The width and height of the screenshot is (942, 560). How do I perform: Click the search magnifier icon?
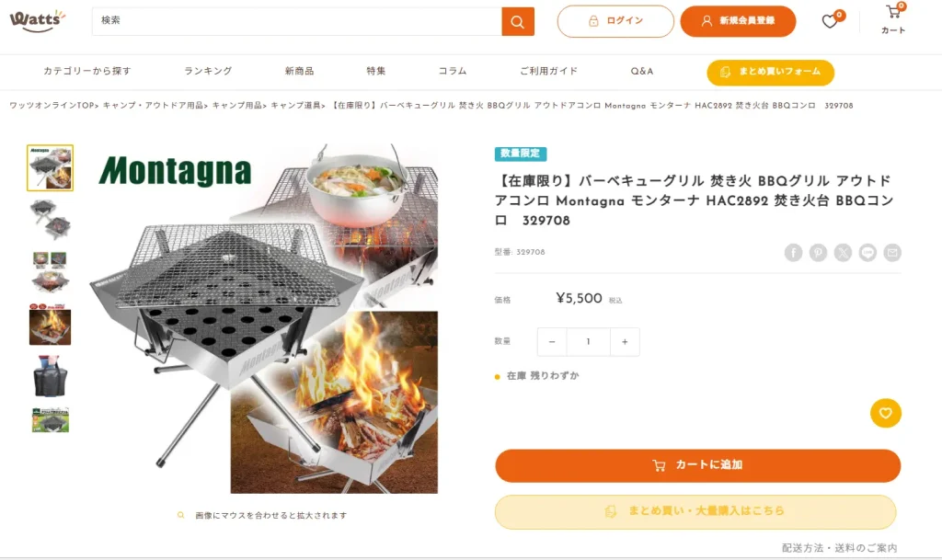click(x=517, y=20)
